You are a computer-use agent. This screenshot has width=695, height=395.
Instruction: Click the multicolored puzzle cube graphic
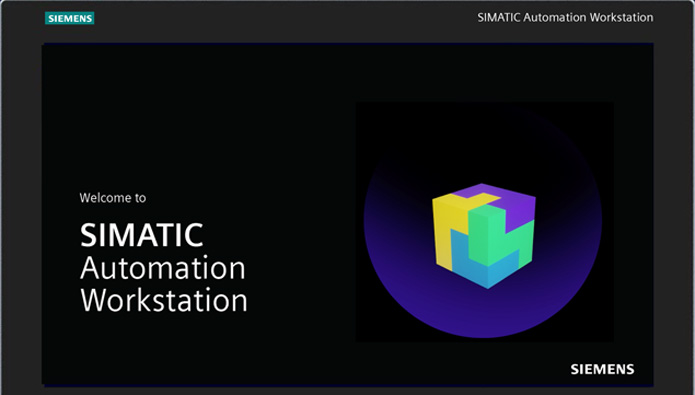(x=484, y=236)
